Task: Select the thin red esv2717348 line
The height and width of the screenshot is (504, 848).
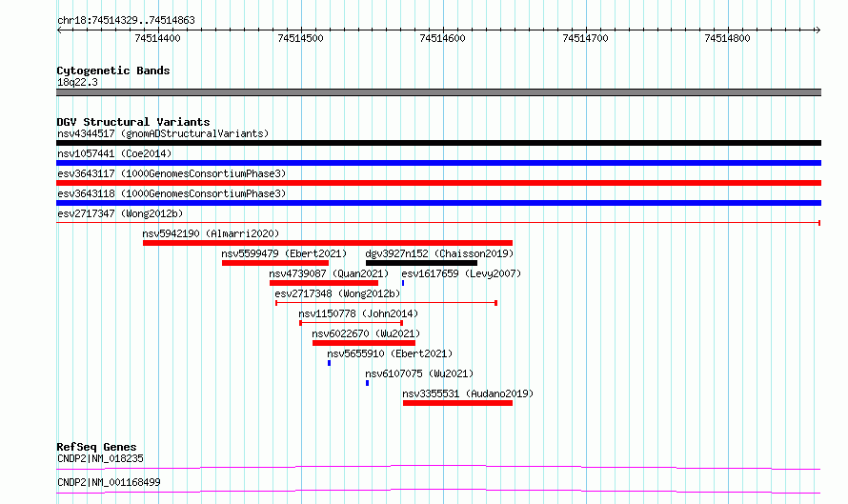Action: coord(386,303)
